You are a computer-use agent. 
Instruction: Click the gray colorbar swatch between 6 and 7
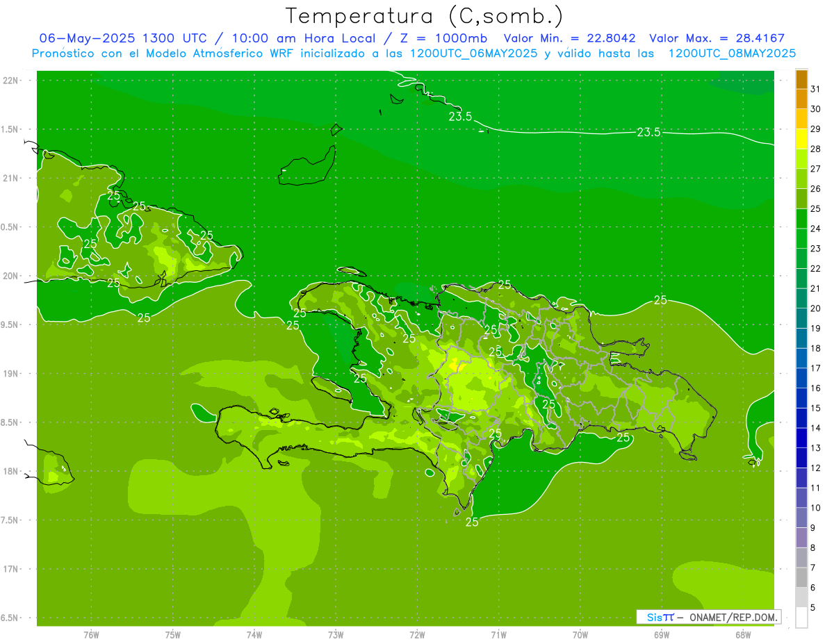coord(801,578)
